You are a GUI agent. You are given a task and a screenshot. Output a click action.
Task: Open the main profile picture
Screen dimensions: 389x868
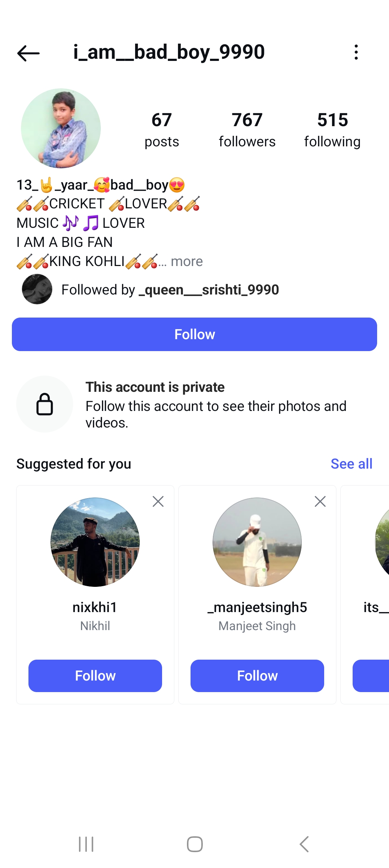point(61,128)
